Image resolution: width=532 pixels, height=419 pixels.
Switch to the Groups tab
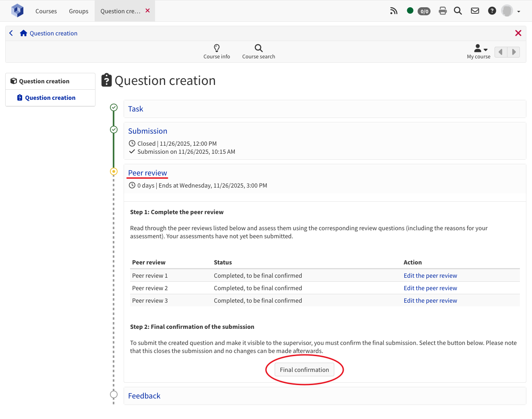click(x=79, y=11)
